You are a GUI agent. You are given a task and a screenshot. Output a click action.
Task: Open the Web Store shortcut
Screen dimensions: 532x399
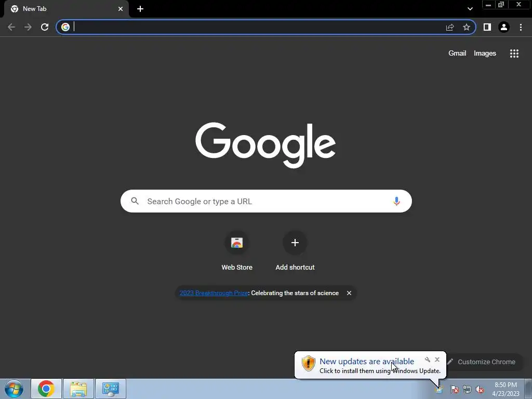pos(237,251)
